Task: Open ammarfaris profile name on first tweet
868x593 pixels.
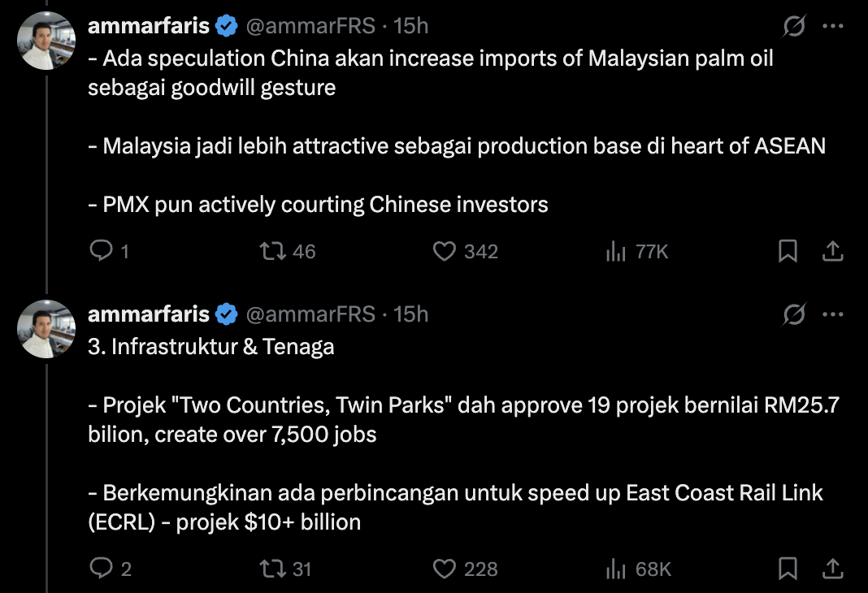Action: (148, 27)
